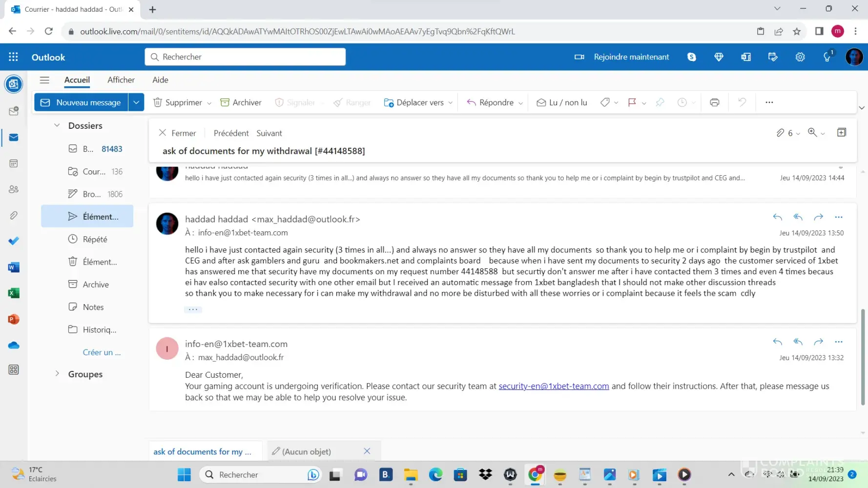Click Fermer to close the message
Viewport: 868px width, 488px height.
coord(178,133)
